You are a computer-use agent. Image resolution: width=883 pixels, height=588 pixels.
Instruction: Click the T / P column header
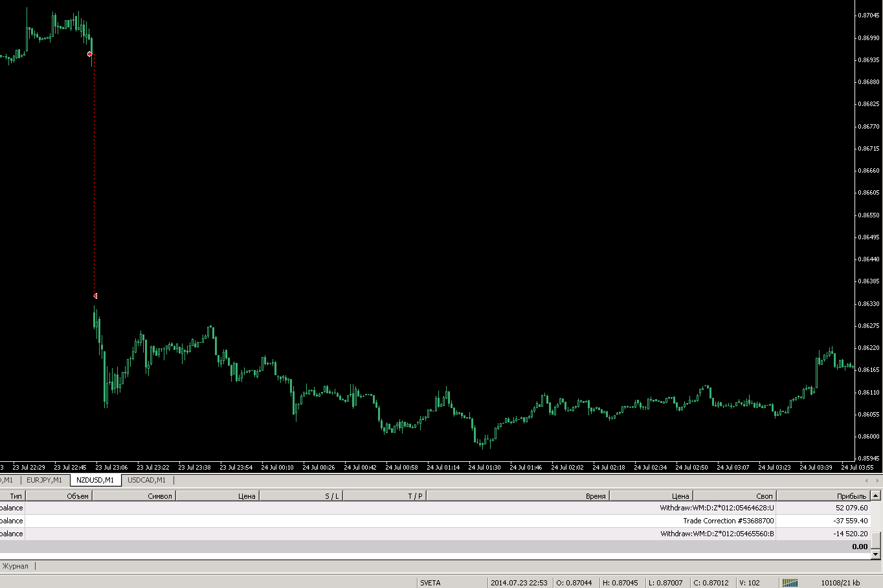tap(385, 496)
